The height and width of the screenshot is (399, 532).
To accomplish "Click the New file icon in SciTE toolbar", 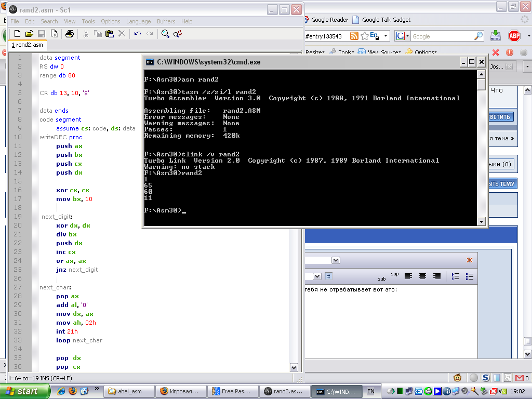I will click(x=17, y=34).
